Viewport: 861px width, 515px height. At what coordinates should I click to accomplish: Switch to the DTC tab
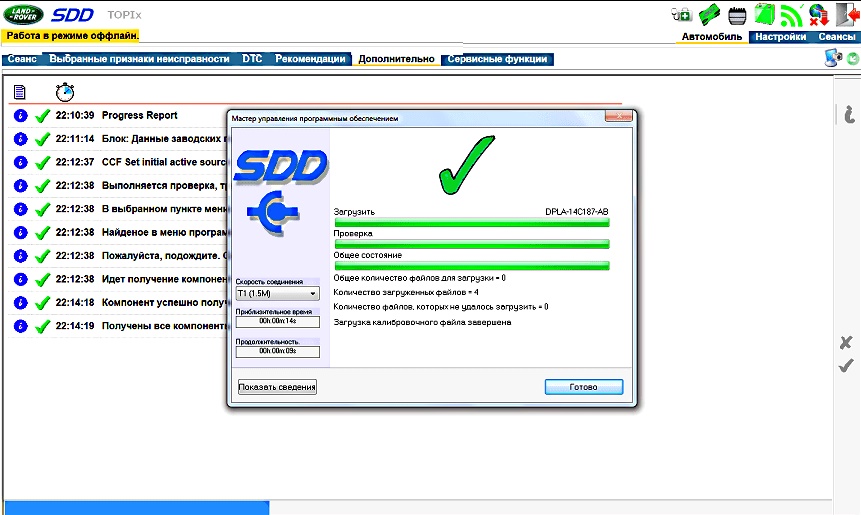click(252, 59)
